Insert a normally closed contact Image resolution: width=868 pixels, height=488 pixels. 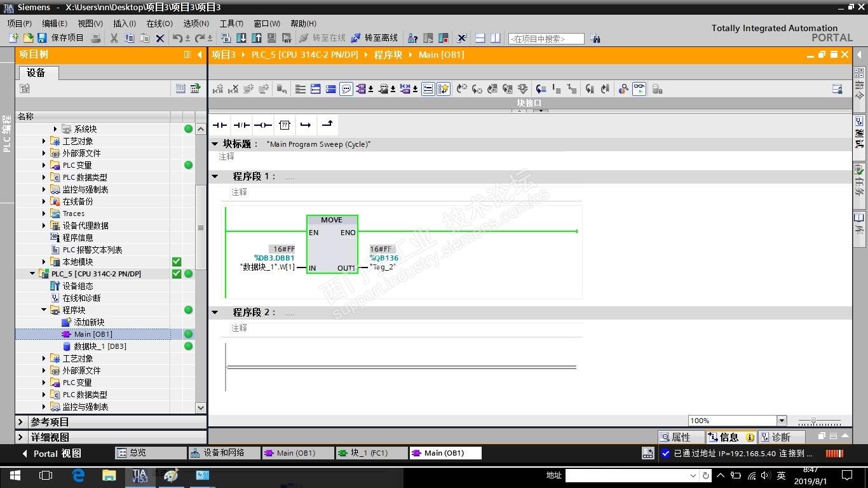point(241,125)
